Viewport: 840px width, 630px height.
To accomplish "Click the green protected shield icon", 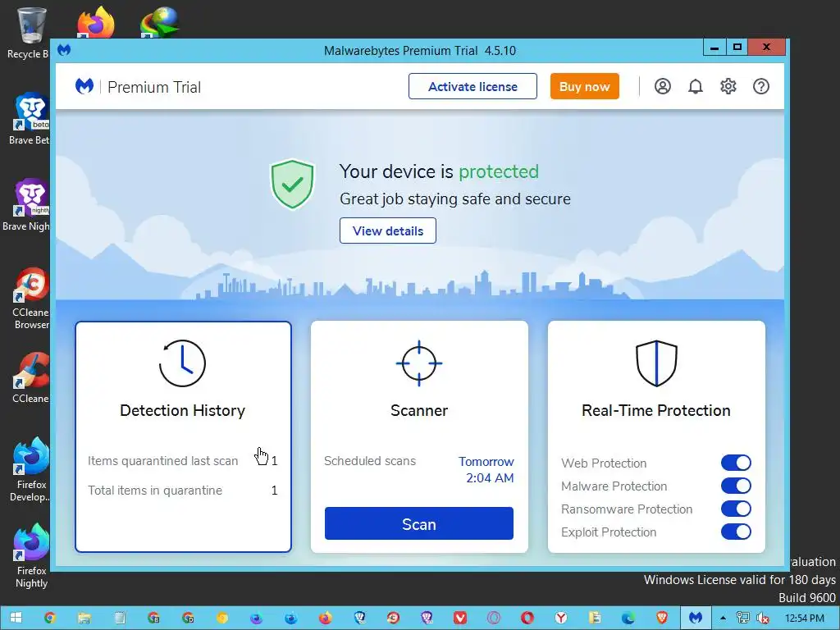I will tap(292, 184).
